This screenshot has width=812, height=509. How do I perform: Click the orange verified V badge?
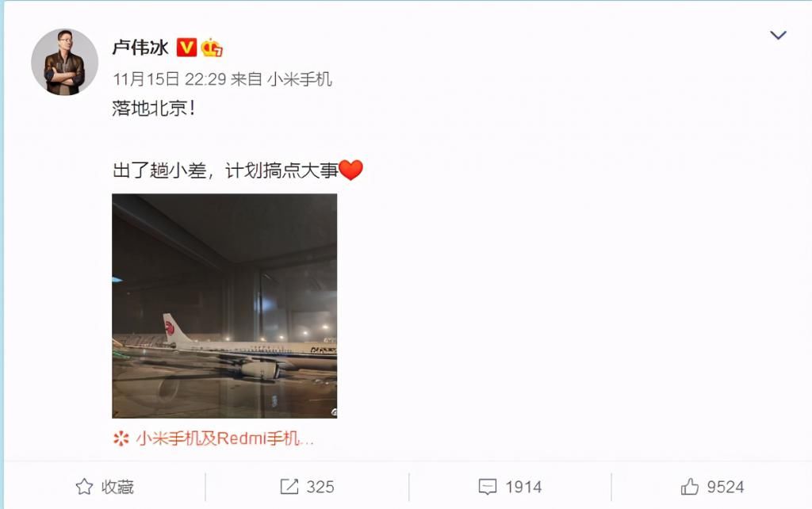[186, 48]
